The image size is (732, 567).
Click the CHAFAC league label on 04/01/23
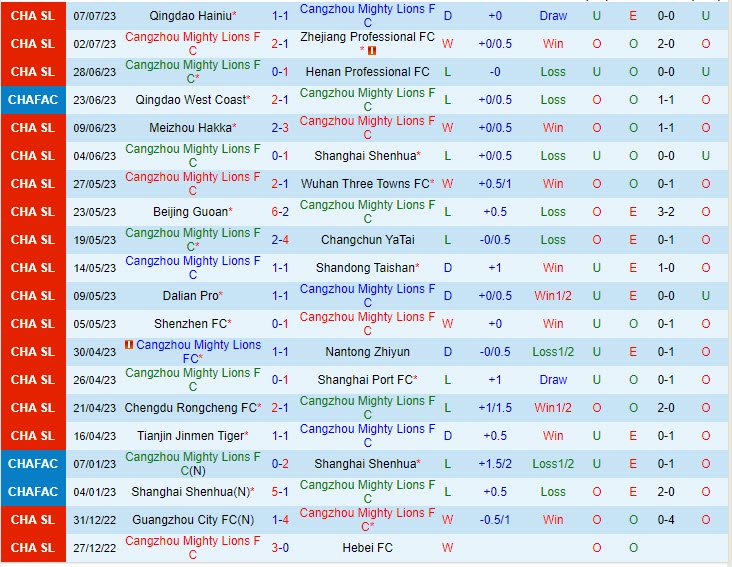click(x=33, y=492)
